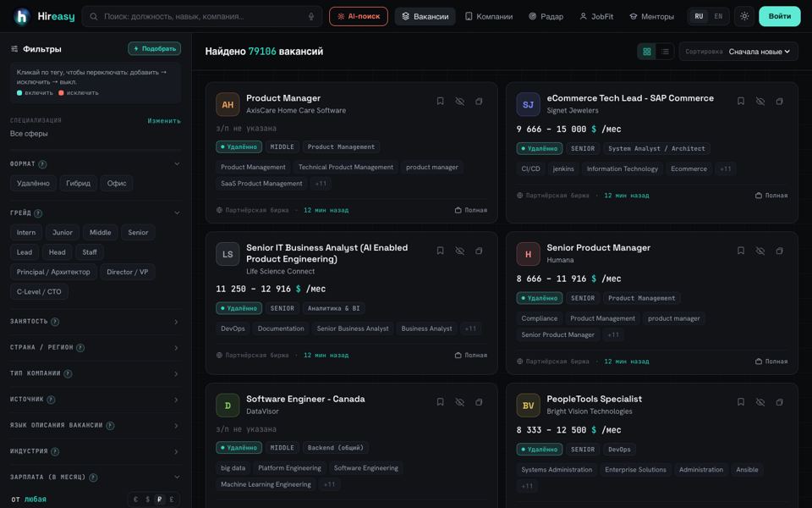Copy the eCommerce Tech Lead vacancy
Viewport: 812px width, 508px height.
click(779, 101)
